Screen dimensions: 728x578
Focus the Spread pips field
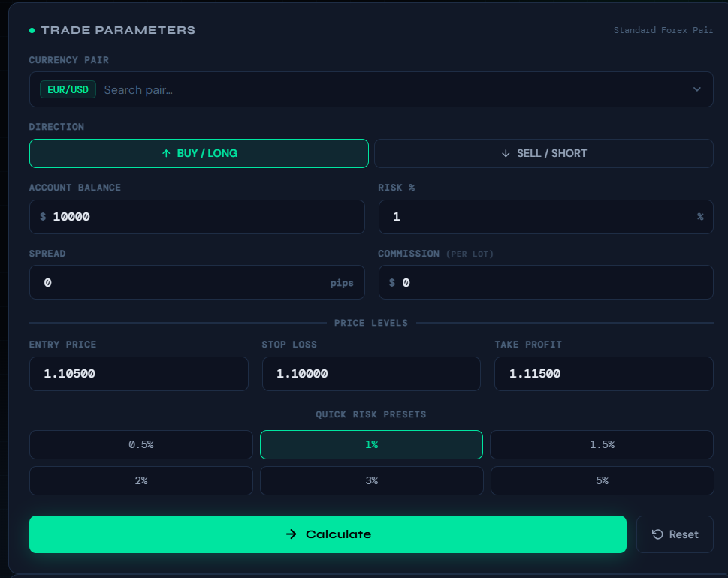point(180,283)
